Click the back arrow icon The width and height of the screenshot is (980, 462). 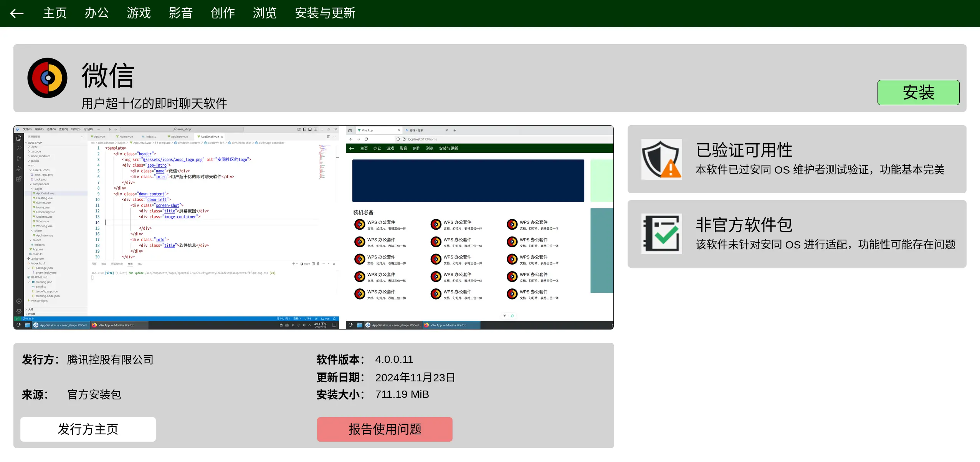(17, 13)
